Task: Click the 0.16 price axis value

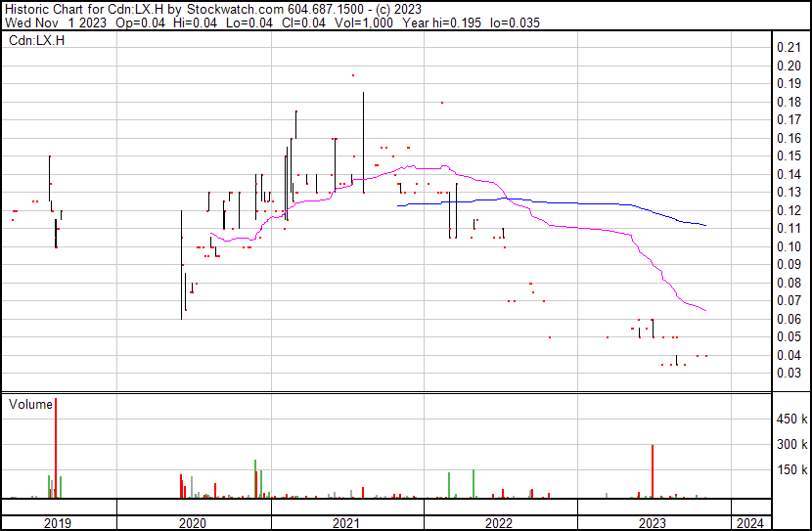Action: coord(789,138)
